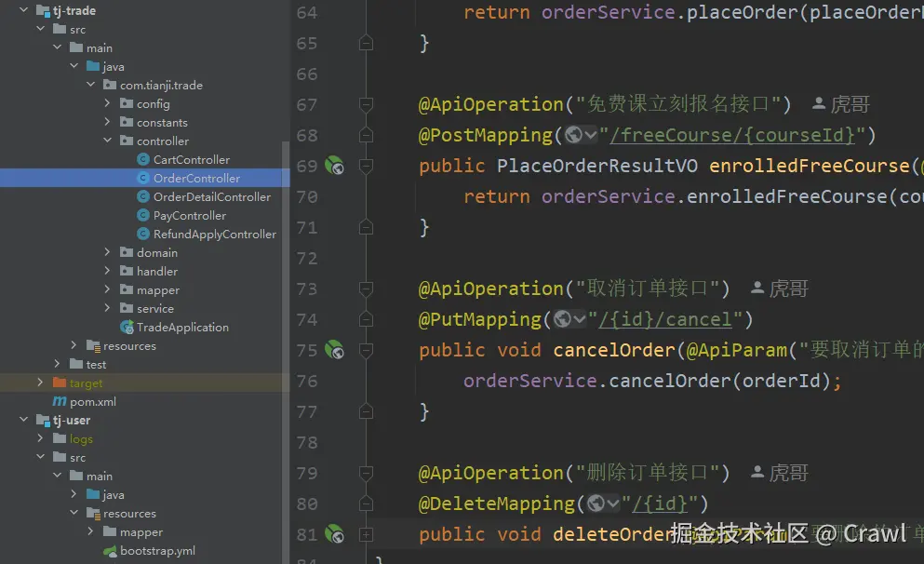Open the DeleteMapping URL dropdown arrow

click(x=613, y=504)
